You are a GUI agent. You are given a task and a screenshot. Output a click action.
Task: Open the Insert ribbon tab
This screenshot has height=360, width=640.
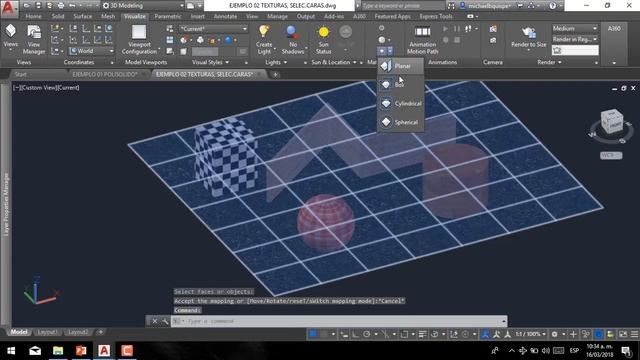point(198,16)
